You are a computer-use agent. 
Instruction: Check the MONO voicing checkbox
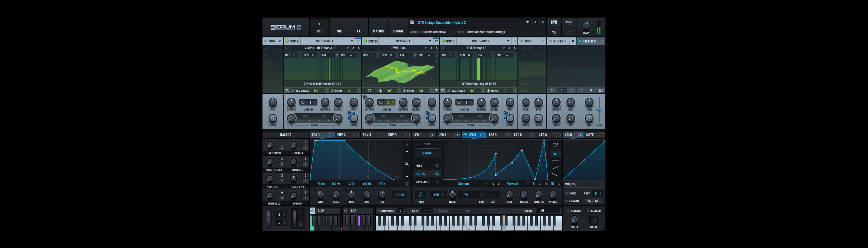566,193
